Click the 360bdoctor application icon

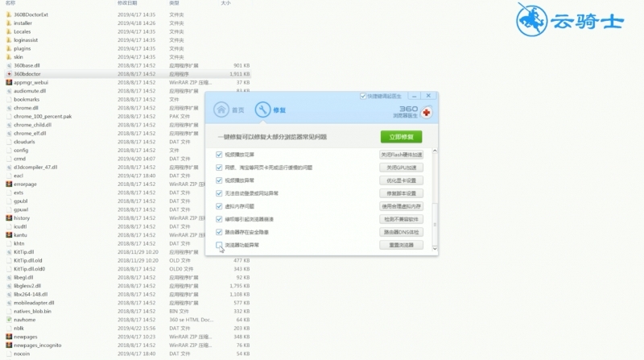[x=9, y=74]
